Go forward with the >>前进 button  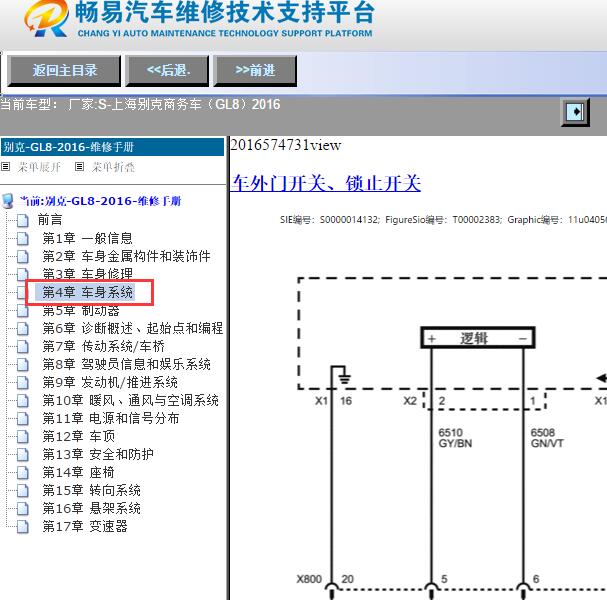click(255, 70)
